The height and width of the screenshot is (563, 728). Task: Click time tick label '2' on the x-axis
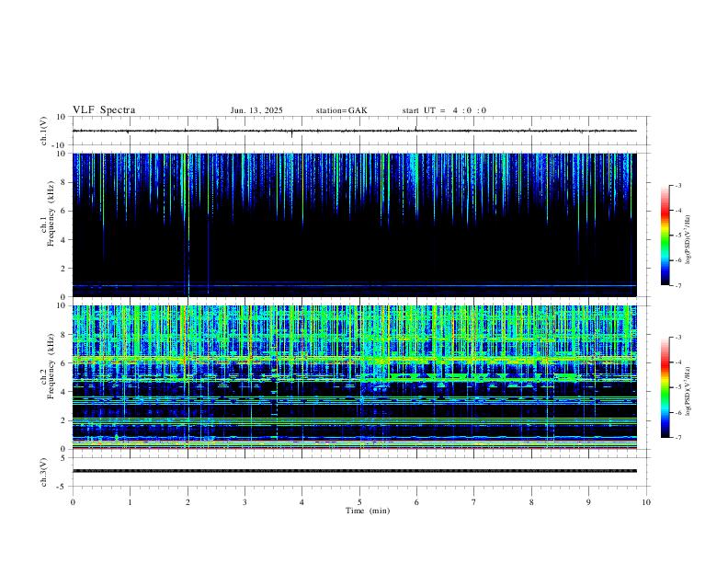(x=188, y=502)
